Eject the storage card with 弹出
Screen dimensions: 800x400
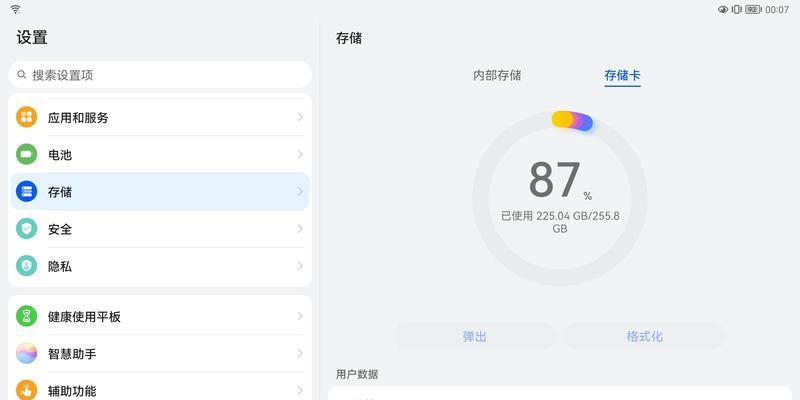point(474,336)
